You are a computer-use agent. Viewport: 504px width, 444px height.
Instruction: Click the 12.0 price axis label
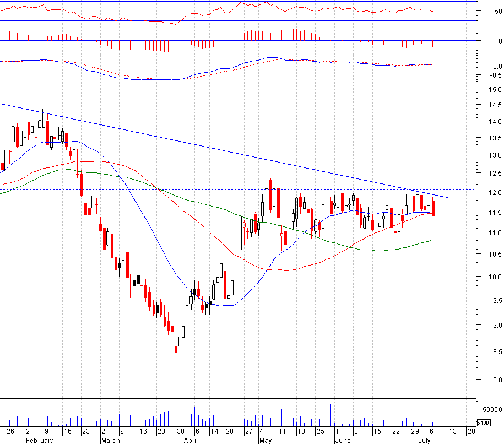[495, 193]
